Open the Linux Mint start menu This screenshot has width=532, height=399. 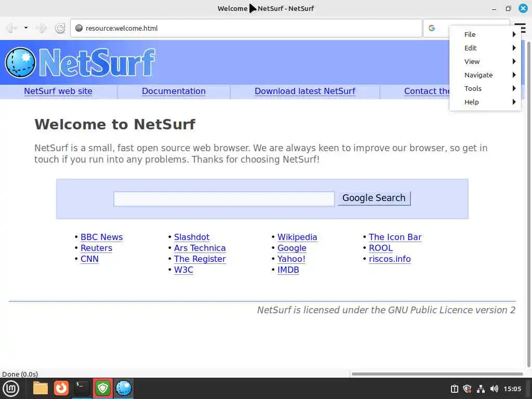coord(11,389)
